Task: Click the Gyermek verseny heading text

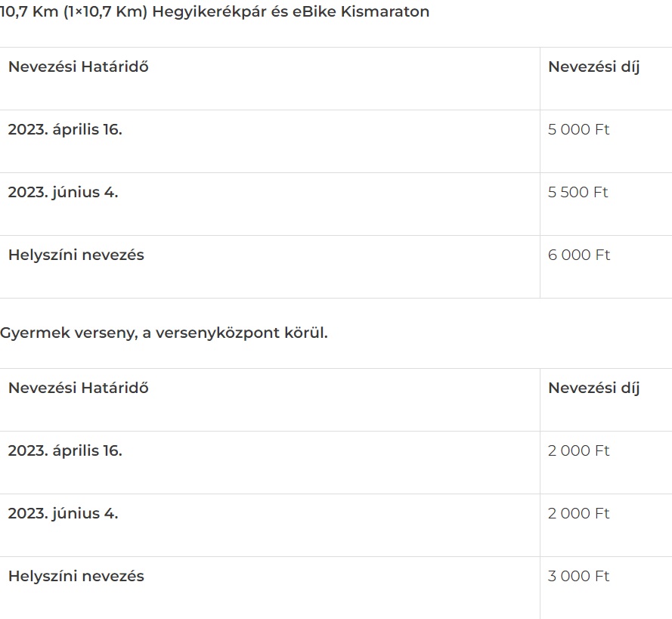Action: click(x=164, y=333)
